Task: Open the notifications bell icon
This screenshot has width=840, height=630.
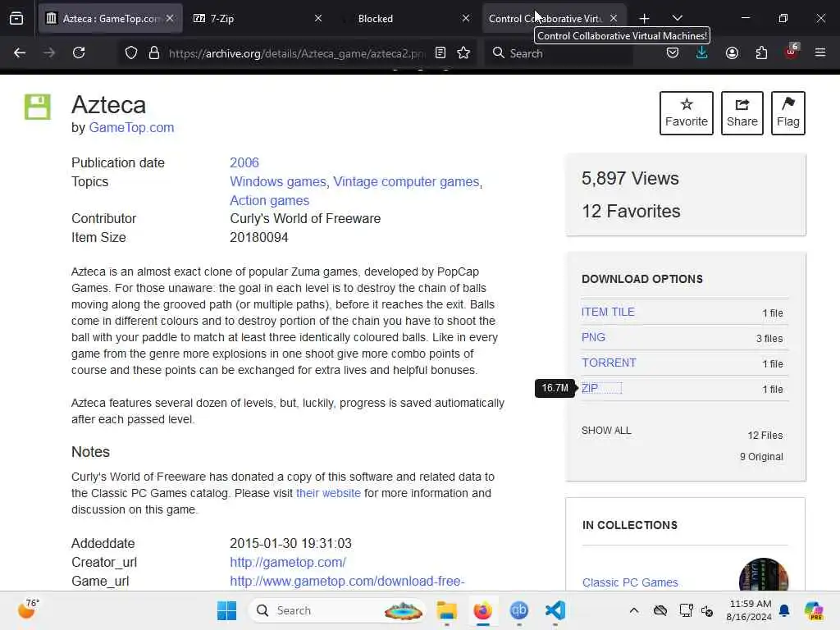Action: coord(784,610)
